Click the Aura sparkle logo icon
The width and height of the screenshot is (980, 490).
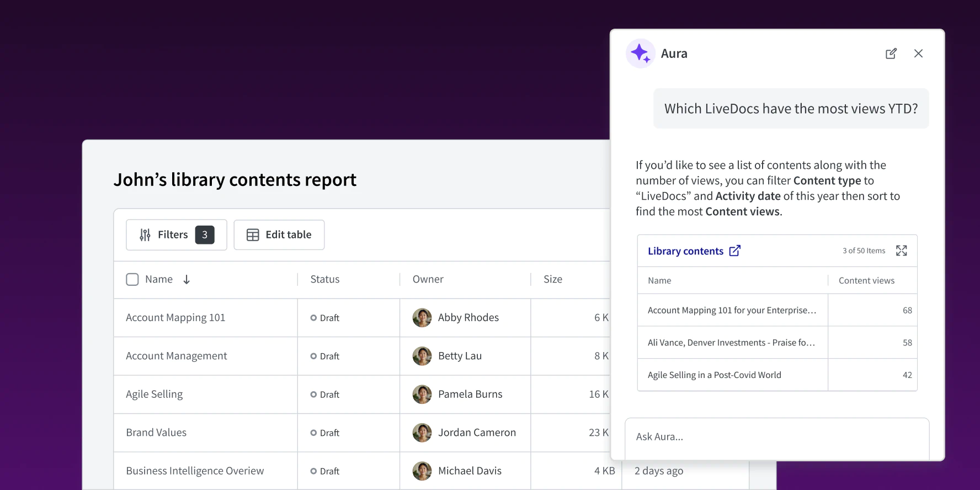(x=640, y=54)
